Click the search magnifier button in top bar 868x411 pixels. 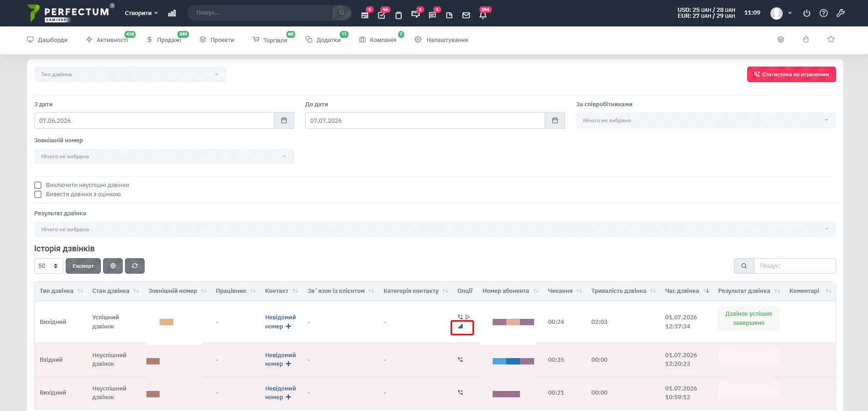pos(342,13)
